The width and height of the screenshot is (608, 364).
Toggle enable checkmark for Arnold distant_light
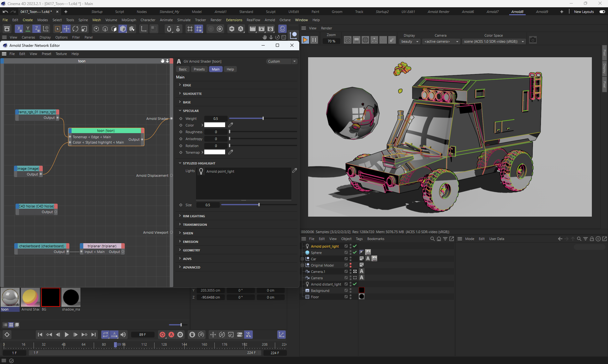[355, 284]
